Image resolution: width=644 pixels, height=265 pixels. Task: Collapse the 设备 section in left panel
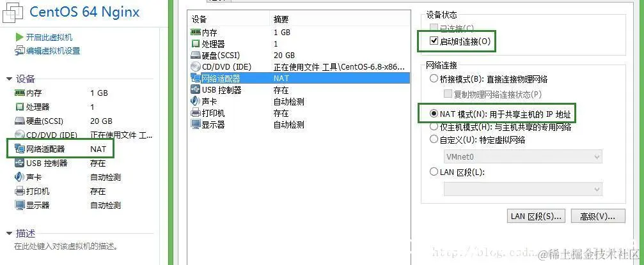[x=10, y=79]
